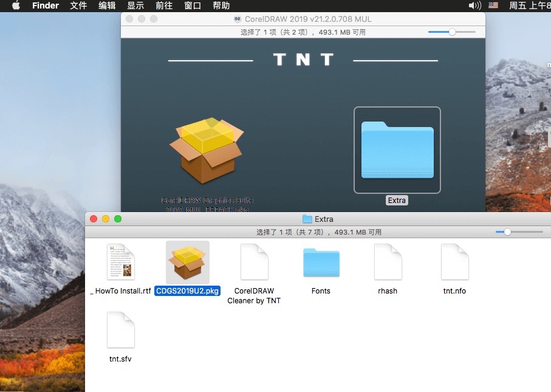Select the Extra folder icon
The width and height of the screenshot is (551, 392).
point(397,150)
